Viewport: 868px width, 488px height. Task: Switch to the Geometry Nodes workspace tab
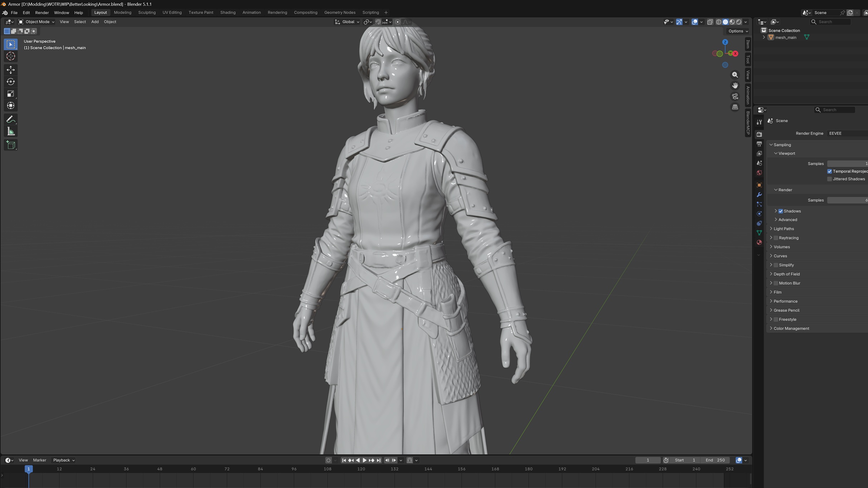pyautogui.click(x=340, y=13)
